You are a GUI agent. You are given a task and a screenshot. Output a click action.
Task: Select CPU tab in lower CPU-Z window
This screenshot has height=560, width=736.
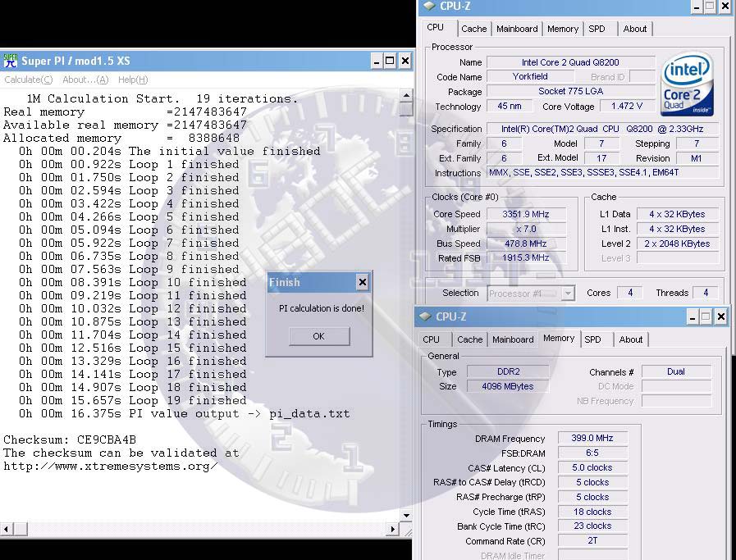(x=431, y=339)
